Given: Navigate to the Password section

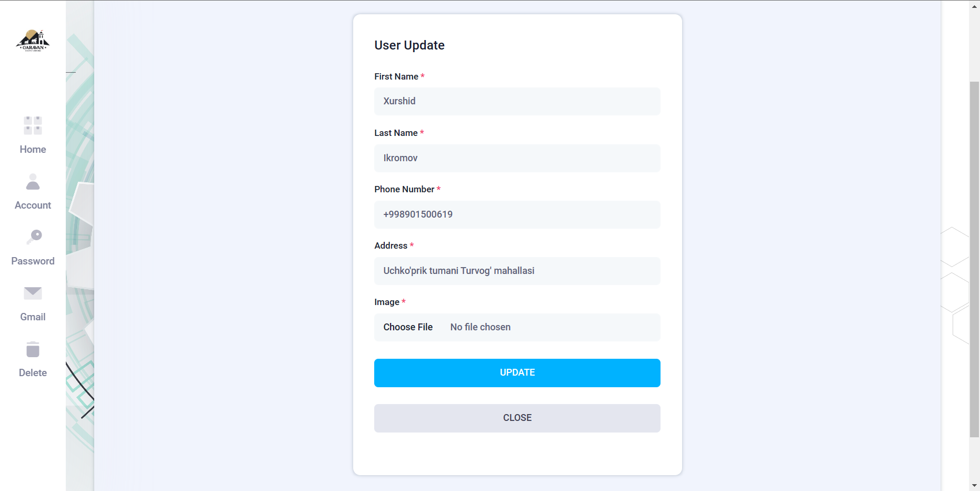Looking at the screenshot, I should tap(33, 261).
